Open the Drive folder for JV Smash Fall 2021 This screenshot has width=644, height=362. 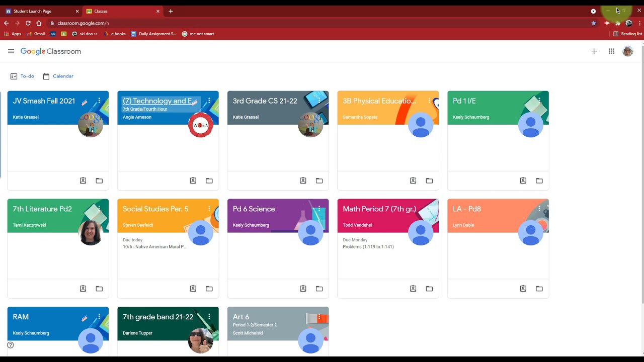[99, 180]
